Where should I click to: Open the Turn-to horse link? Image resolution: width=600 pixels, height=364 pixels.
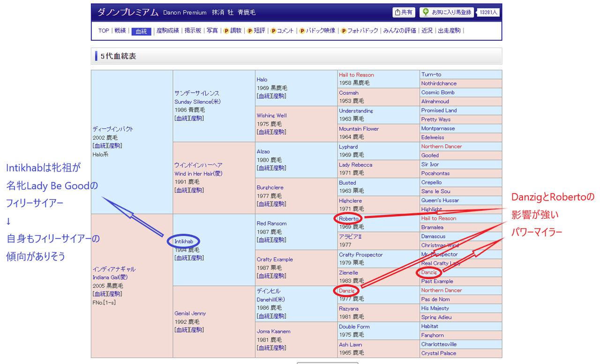[431, 74]
